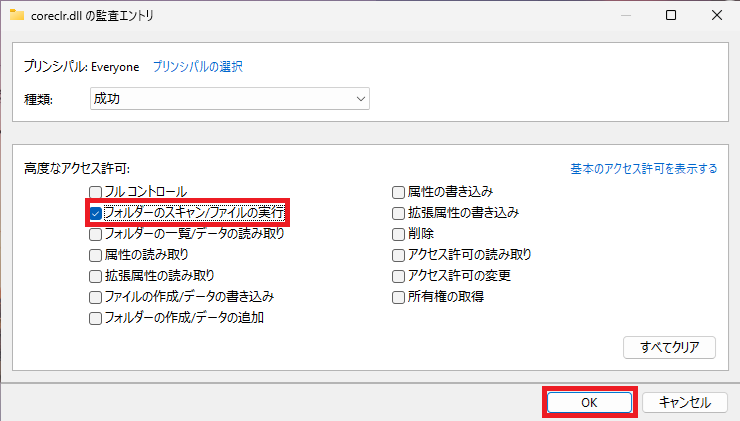
Task: Open the 種類 dropdown showing 成功
Action: point(230,99)
